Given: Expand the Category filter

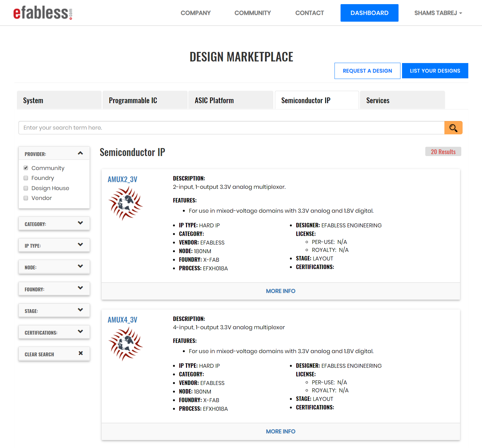Looking at the screenshot, I should tap(54, 224).
